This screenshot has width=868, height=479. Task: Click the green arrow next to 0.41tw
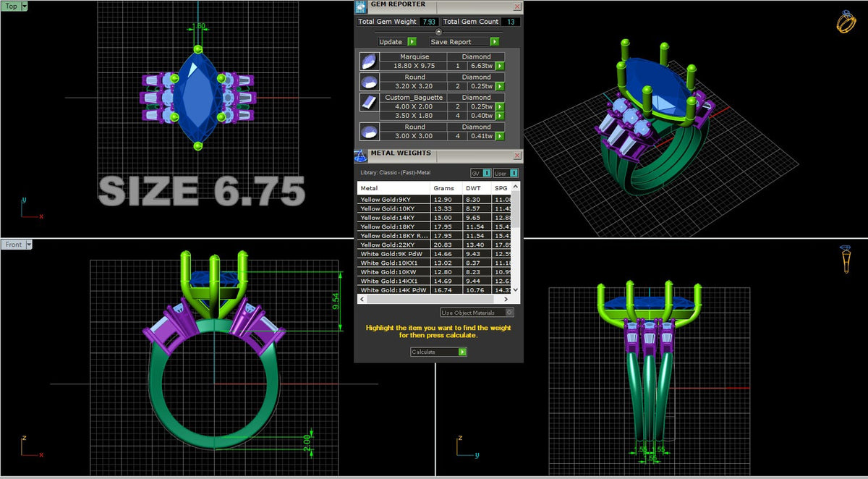pos(499,136)
